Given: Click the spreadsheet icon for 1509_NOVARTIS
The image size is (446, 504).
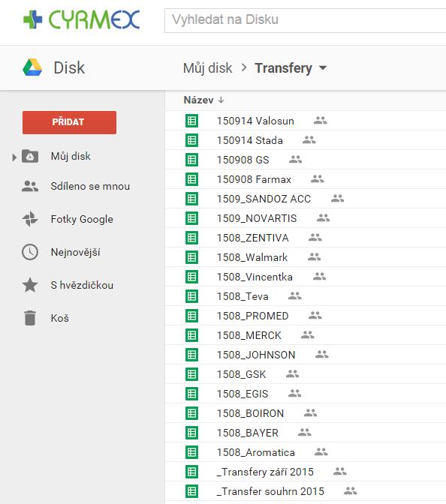Looking at the screenshot, I should click(191, 218).
